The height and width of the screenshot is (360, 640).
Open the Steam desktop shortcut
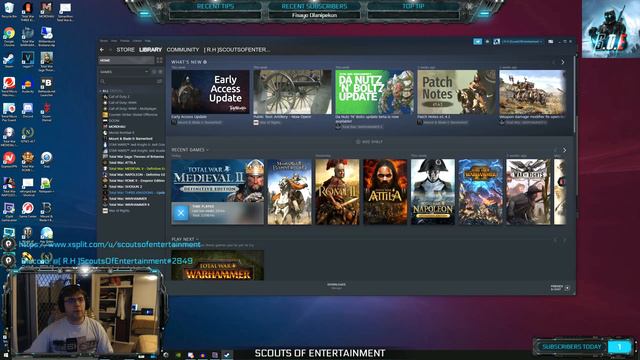pos(9,60)
